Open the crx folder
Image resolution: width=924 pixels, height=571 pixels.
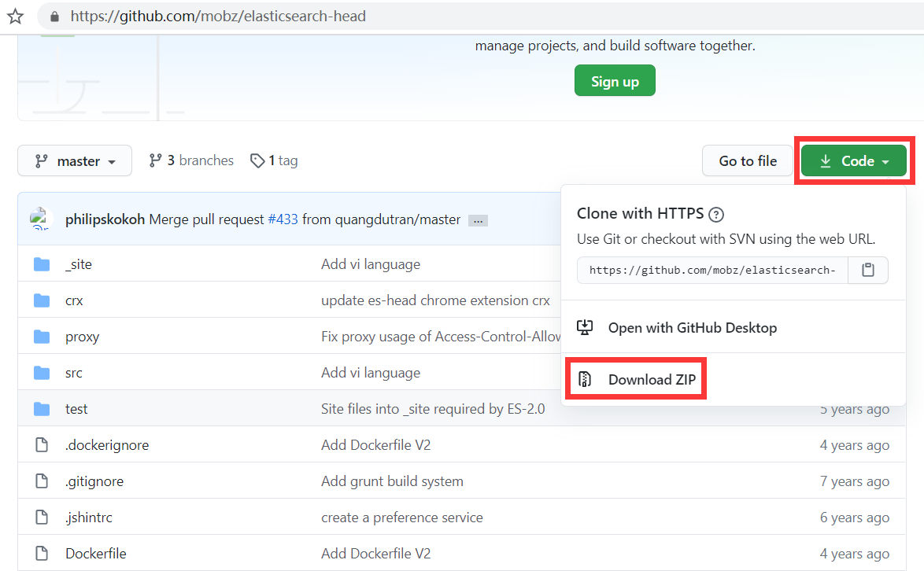(74, 300)
